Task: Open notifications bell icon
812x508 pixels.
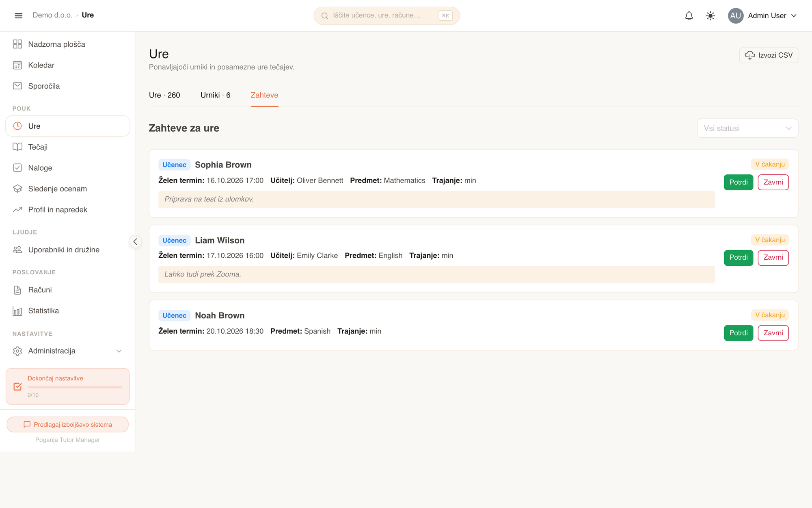Action: click(689, 15)
